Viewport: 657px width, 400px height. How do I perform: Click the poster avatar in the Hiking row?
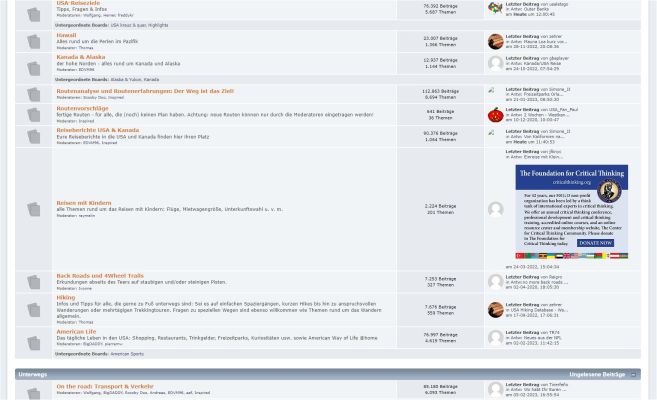[x=495, y=310]
